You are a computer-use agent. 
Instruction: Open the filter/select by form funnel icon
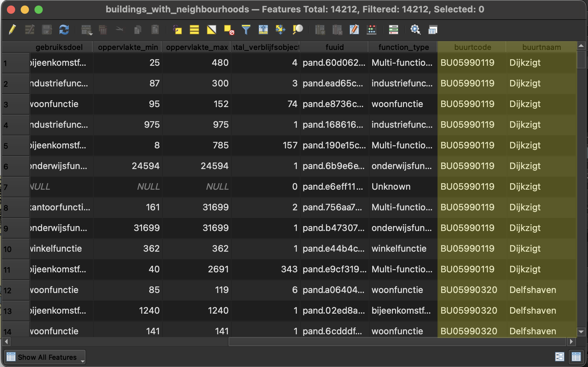click(246, 30)
